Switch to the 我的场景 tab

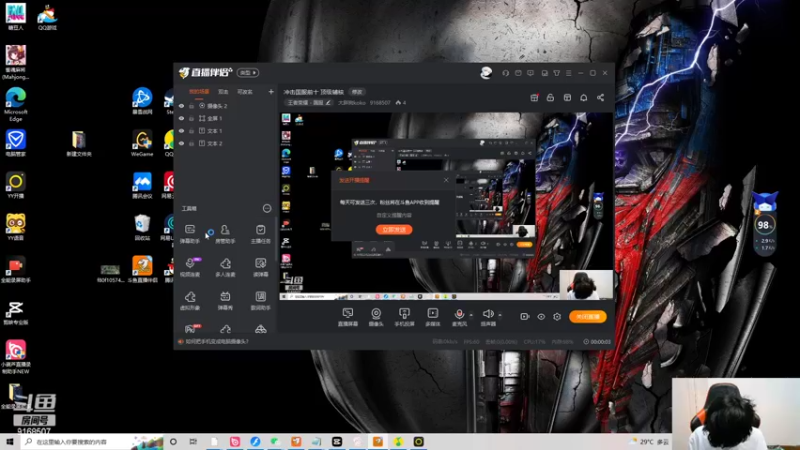click(199, 92)
